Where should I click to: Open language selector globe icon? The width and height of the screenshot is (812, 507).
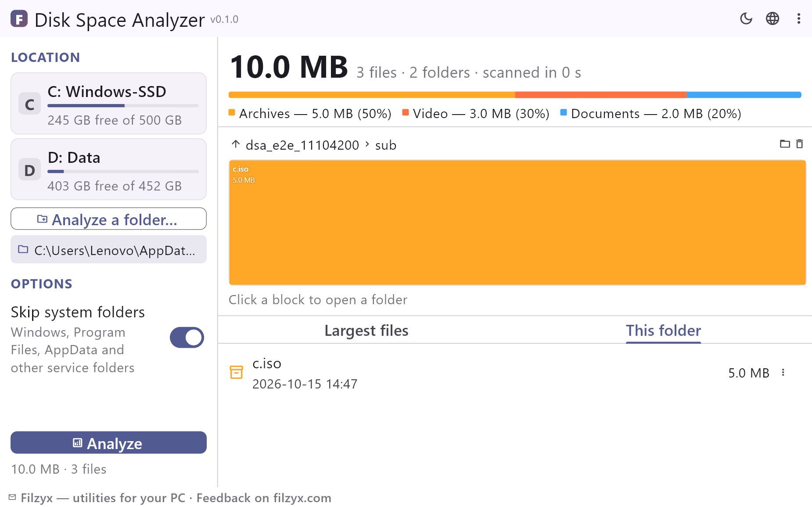(x=772, y=18)
